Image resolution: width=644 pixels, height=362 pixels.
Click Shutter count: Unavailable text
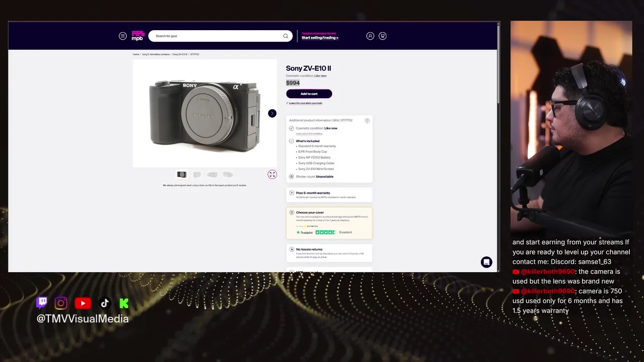pos(314,176)
